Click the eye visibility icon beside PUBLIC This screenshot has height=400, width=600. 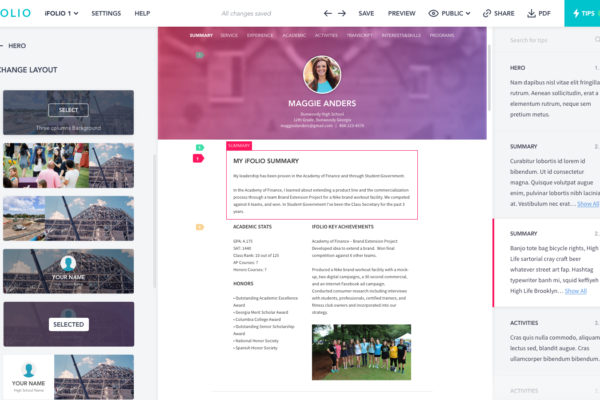(x=433, y=13)
